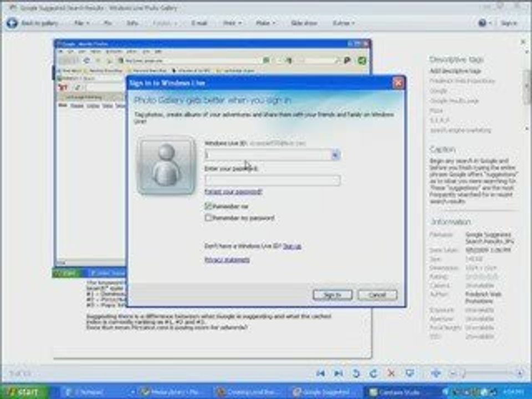This screenshot has height=399, width=532.
Task: Click the Windows Live ID input field
Action: (268, 155)
